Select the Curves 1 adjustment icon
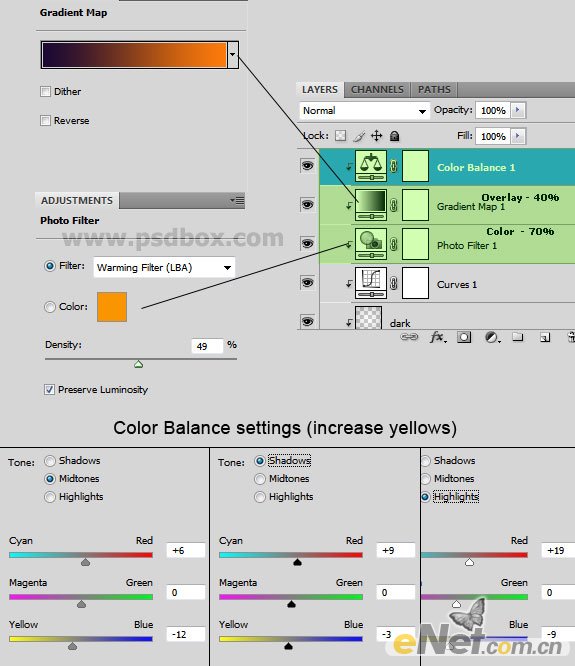Screen dimensions: 575x666 (x=371, y=283)
